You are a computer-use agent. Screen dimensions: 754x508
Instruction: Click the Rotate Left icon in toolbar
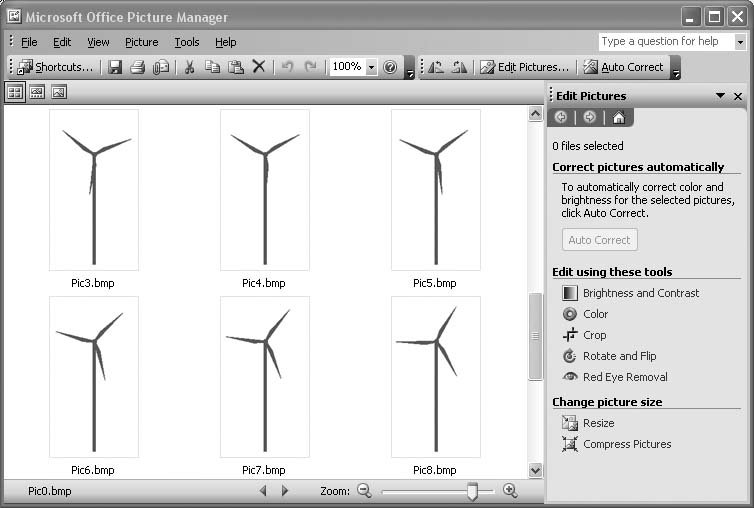pos(436,67)
